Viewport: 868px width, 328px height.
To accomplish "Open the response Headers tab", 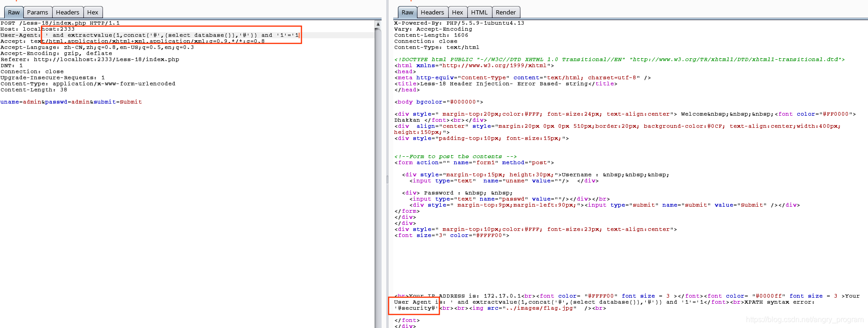I will (x=432, y=13).
